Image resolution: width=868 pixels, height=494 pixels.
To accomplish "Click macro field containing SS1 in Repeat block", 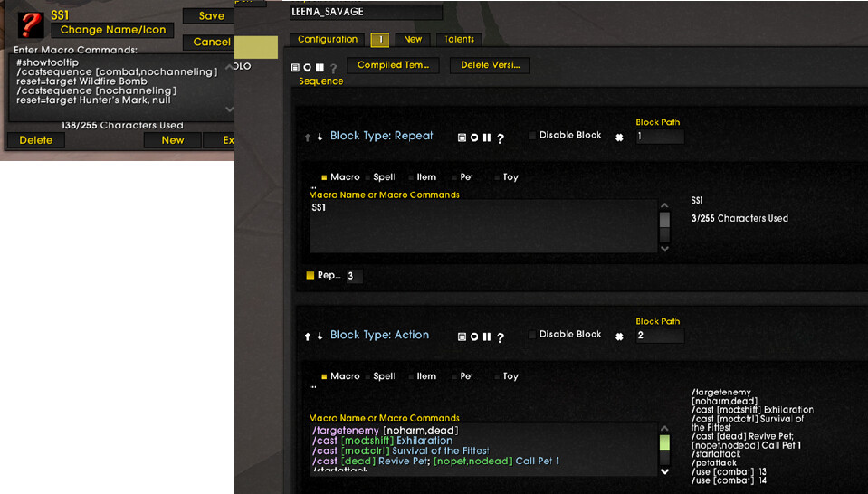I will point(483,226).
